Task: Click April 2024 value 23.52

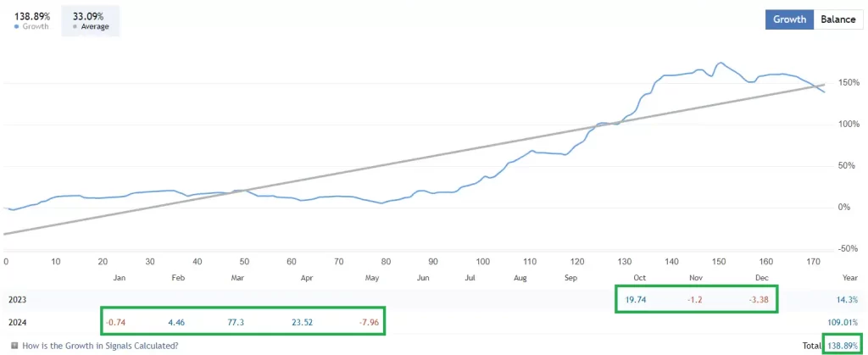Action: 302,322
